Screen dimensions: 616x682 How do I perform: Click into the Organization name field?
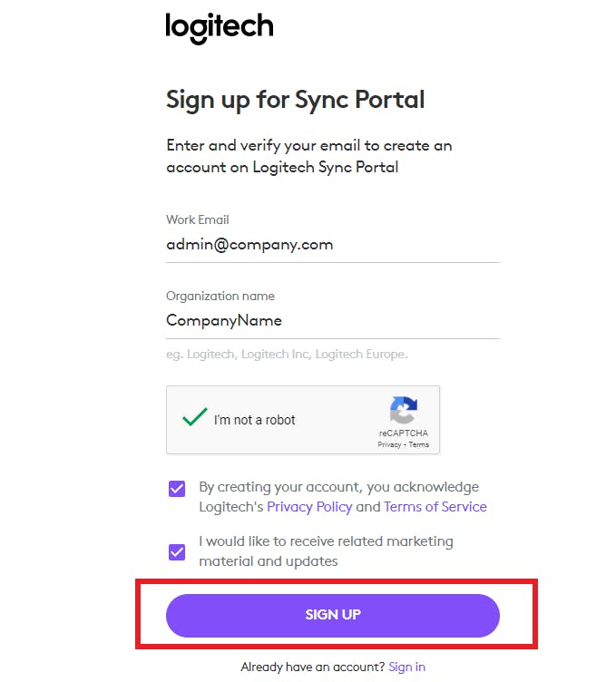(332, 320)
